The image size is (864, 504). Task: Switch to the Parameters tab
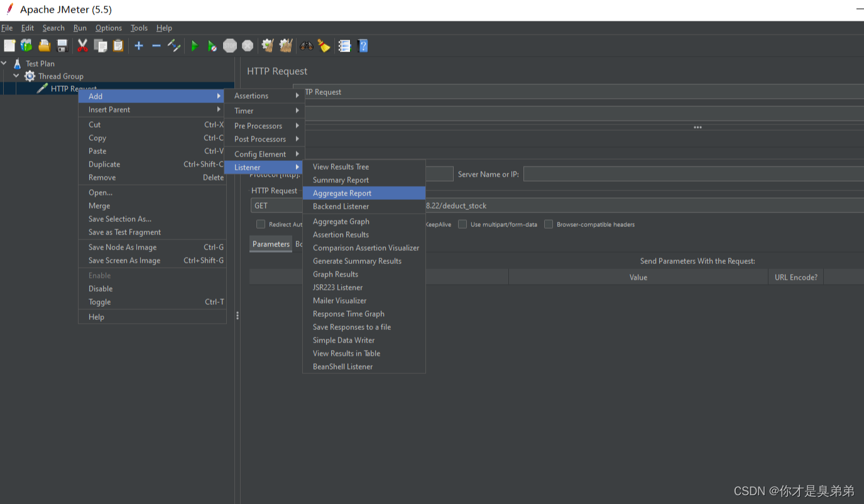pyautogui.click(x=271, y=244)
